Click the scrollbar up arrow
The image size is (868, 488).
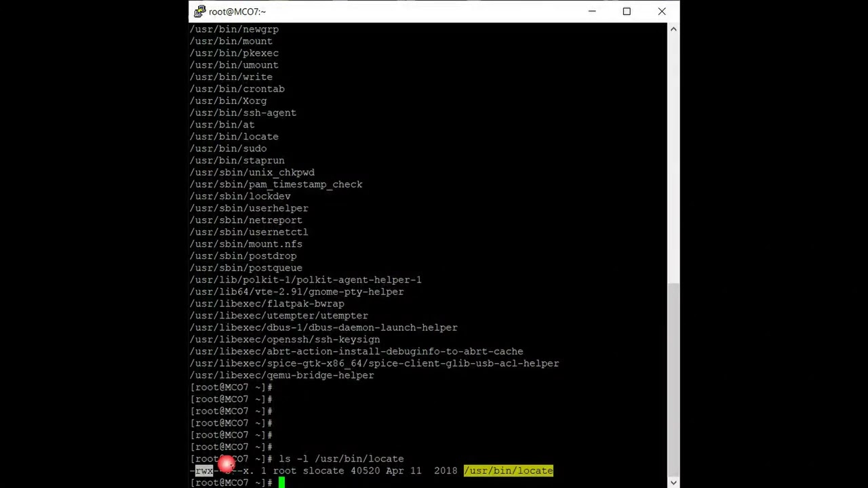coord(673,29)
